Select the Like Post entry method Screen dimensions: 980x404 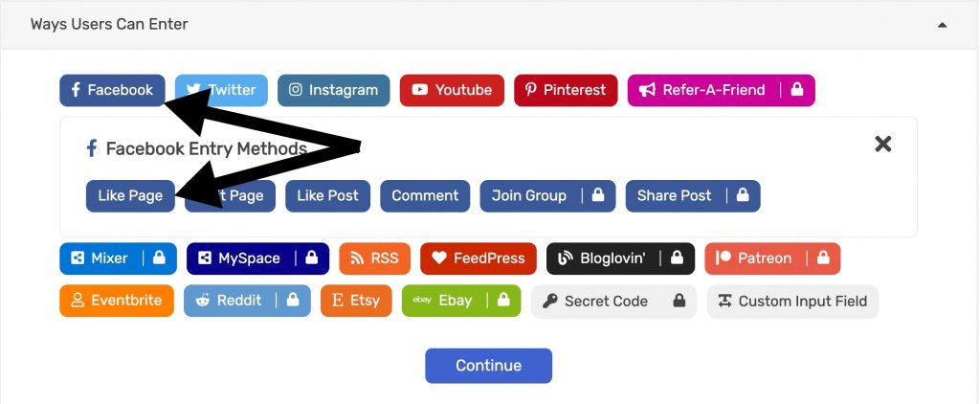pos(327,195)
